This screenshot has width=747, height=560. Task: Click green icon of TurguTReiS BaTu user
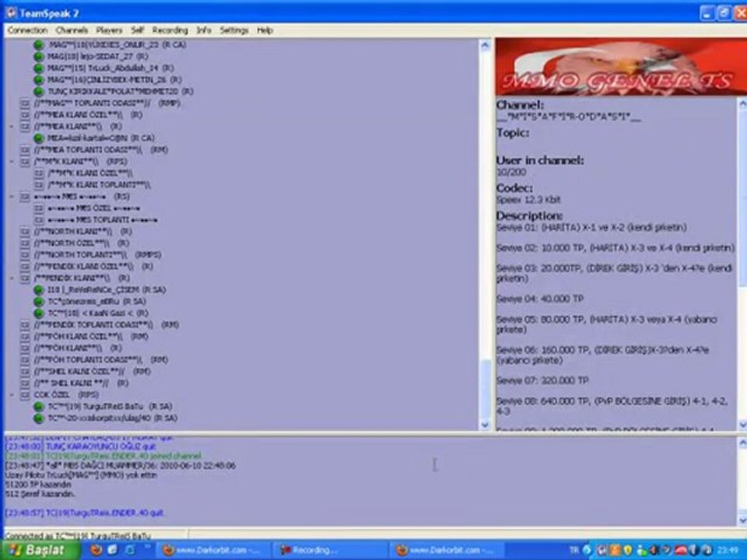39,407
